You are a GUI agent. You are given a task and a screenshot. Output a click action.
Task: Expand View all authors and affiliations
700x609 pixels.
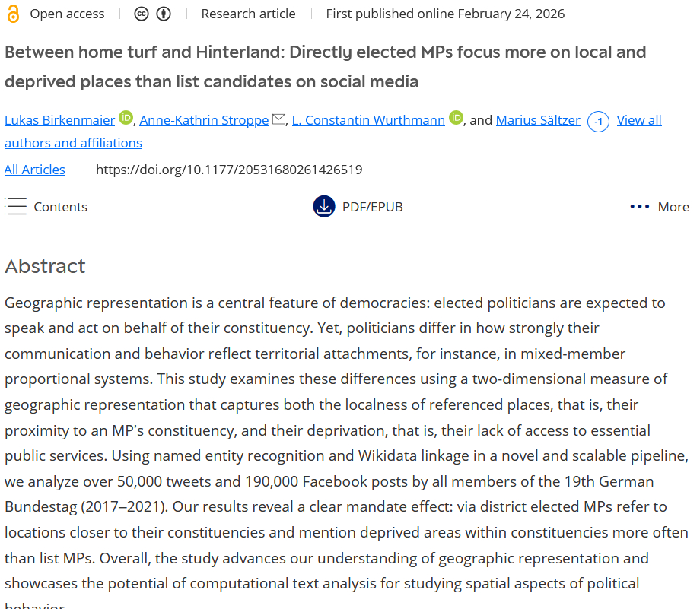point(638,120)
